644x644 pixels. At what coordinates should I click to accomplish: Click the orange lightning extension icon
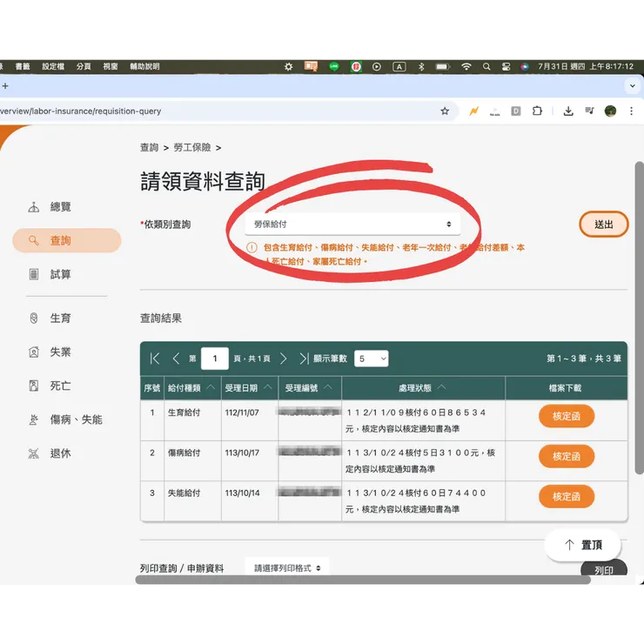[x=474, y=111]
